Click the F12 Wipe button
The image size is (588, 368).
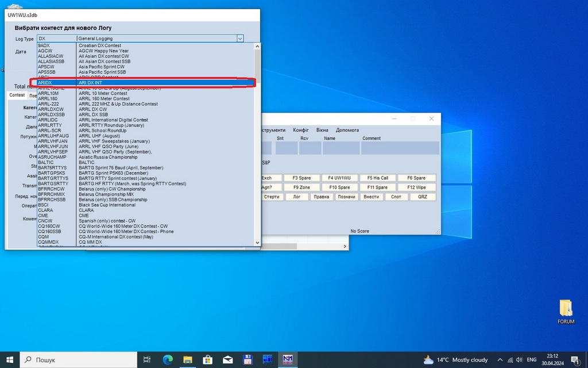[x=417, y=187]
